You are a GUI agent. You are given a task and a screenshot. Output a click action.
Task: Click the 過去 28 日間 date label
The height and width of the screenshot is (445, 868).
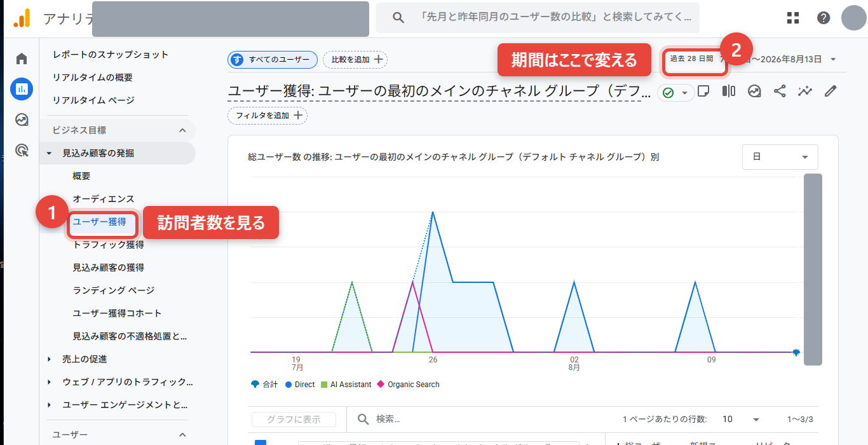tap(692, 58)
